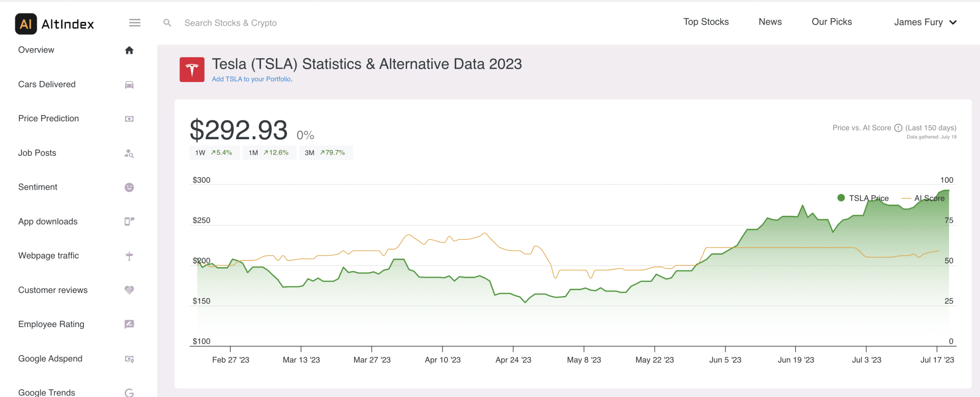This screenshot has width=980, height=397.
Task: Select Price Prediction in the sidebar
Action: point(49,118)
